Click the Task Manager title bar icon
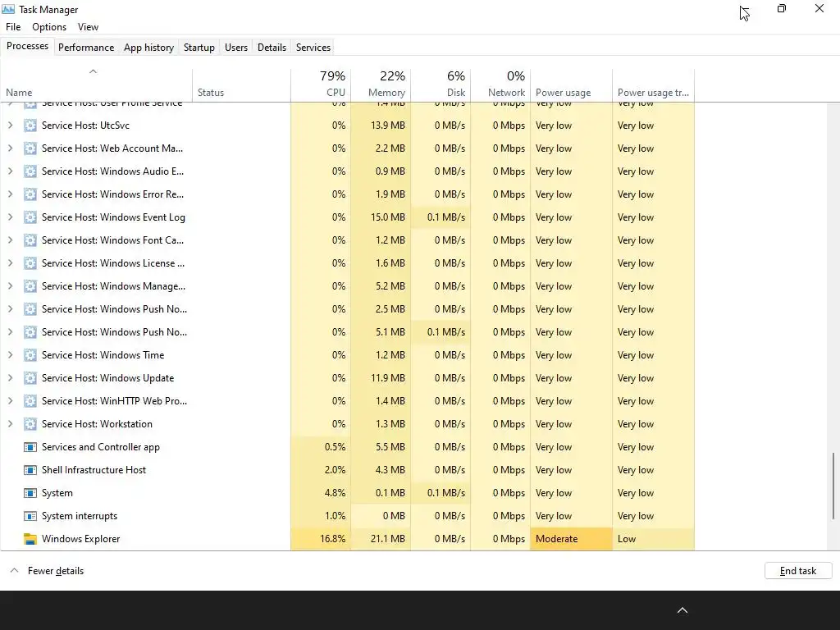The height and width of the screenshot is (630, 840). (x=8, y=9)
